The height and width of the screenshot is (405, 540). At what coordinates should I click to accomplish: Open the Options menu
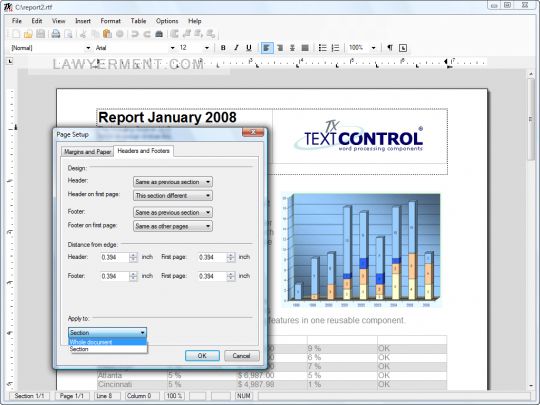pos(167,21)
